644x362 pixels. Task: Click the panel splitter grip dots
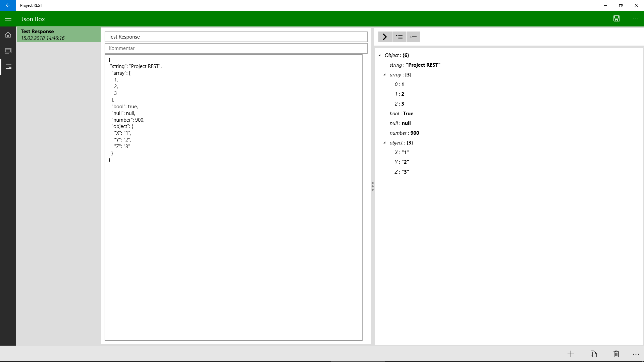[372, 187]
